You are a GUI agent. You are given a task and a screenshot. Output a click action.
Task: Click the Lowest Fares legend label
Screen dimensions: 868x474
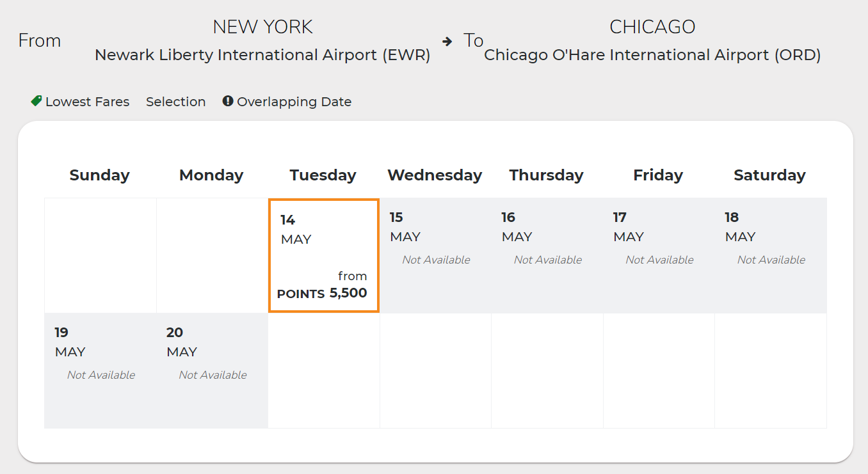(x=87, y=102)
